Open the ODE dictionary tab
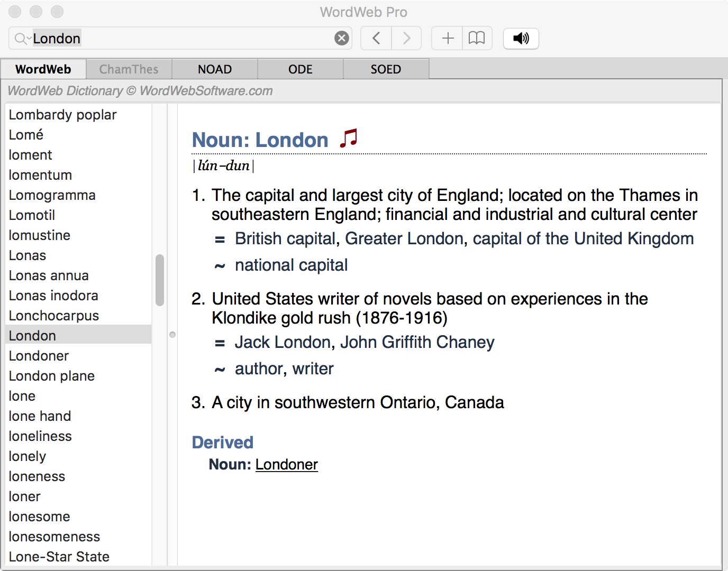The height and width of the screenshot is (571, 728). click(x=300, y=69)
